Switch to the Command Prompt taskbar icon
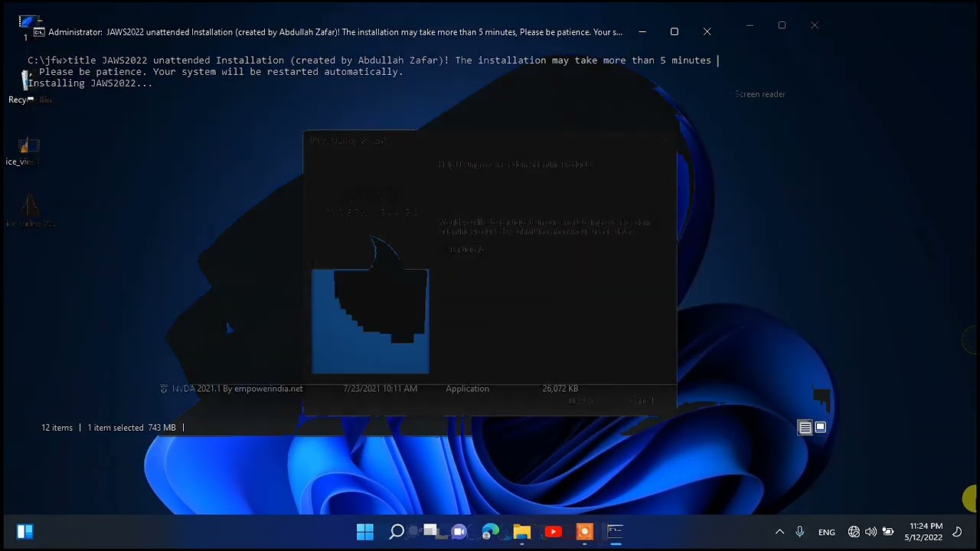The width and height of the screenshot is (980, 551). coord(616,530)
